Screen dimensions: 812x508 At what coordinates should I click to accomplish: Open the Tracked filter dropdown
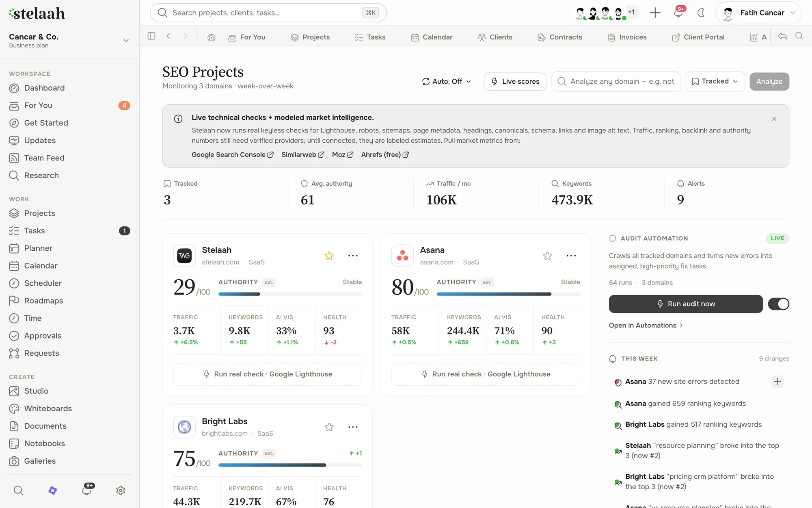click(715, 81)
